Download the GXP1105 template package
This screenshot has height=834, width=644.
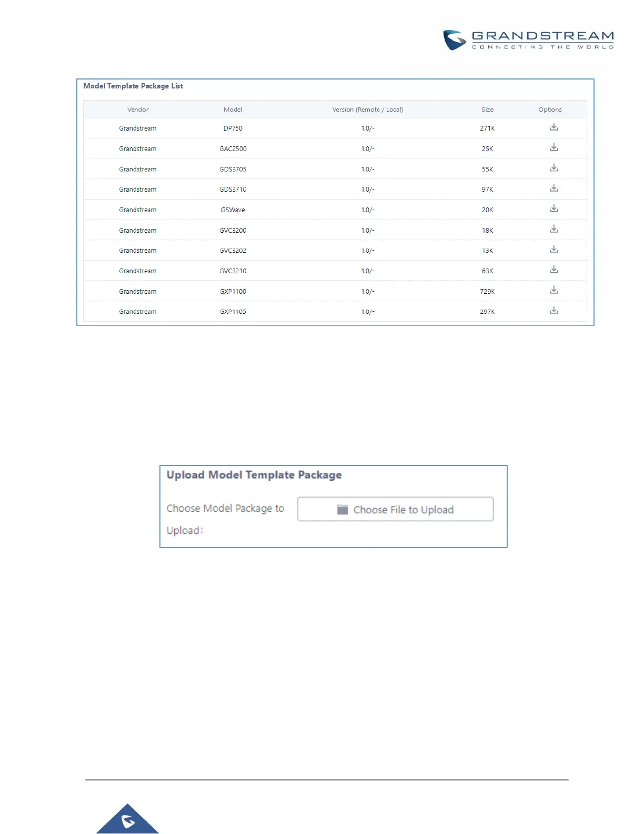coord(554,310)
